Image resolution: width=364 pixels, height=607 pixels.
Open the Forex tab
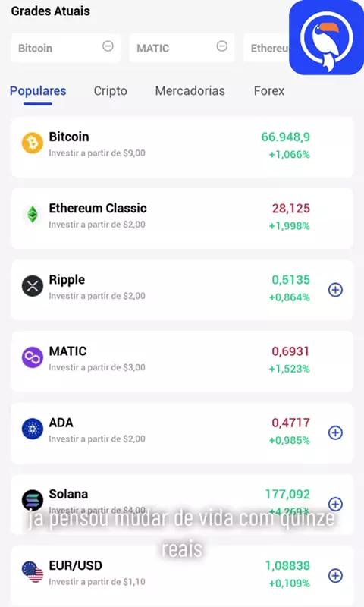269,90
